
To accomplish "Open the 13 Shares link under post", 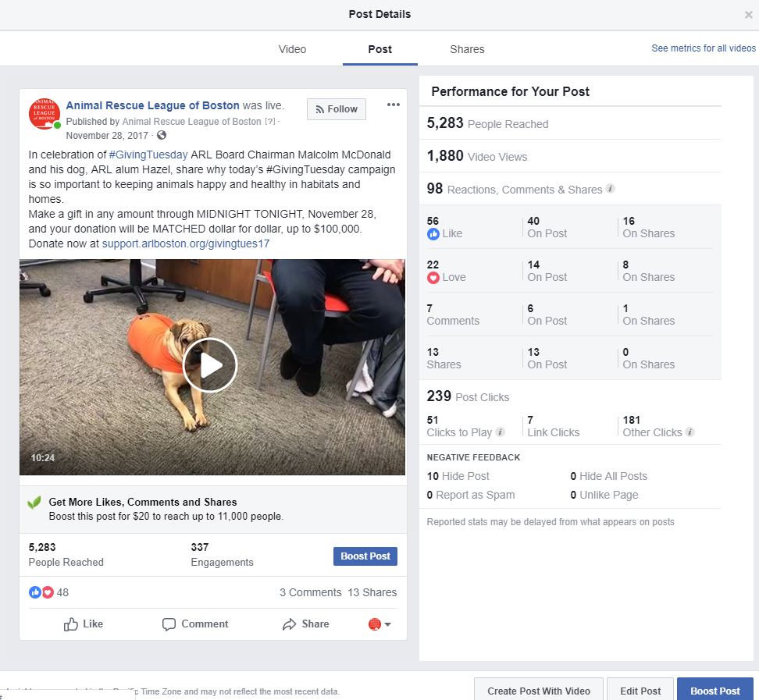I will [x=372, y=592].
